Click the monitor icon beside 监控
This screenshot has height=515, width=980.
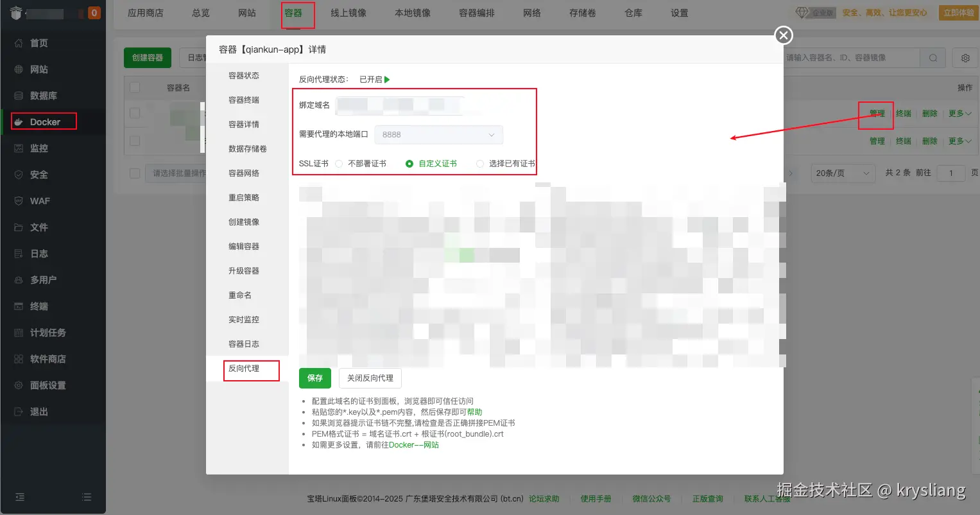19,148
